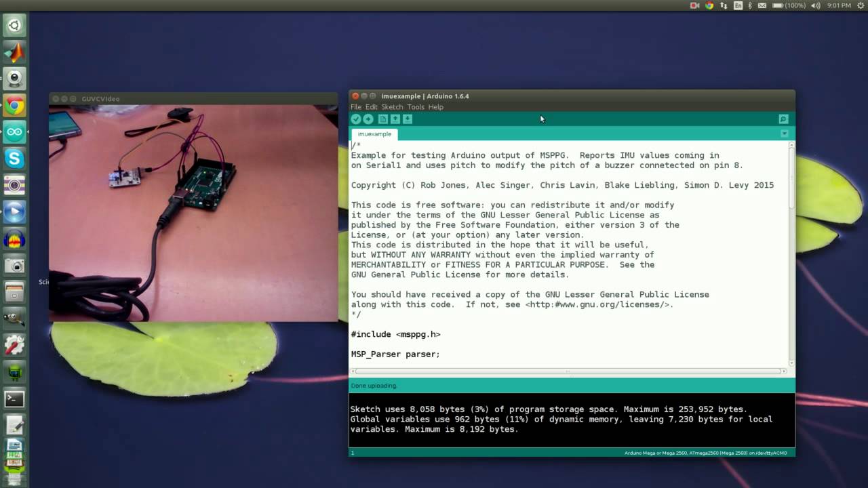Open the System Settings wrench-gear icon in dock
The width and height of the screenshot is (868, 488).
(x=14, y=345)
